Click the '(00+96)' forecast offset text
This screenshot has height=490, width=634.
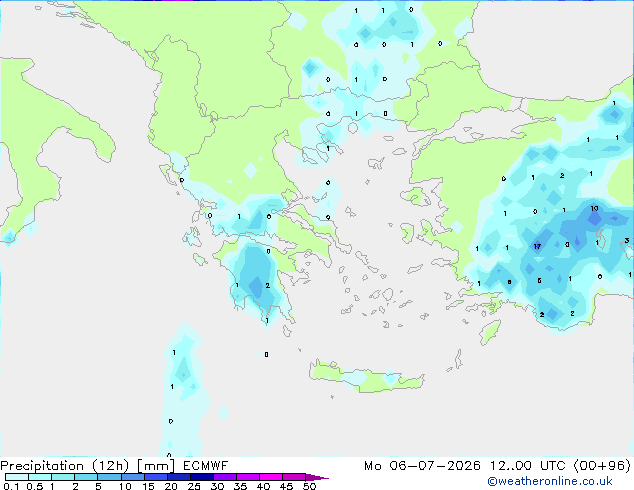(x=602, y=466)
